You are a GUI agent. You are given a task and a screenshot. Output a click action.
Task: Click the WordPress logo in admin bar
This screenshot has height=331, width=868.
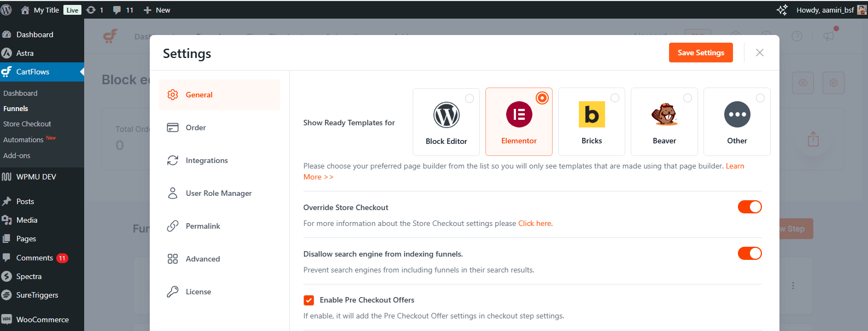(x=7, y=10)
